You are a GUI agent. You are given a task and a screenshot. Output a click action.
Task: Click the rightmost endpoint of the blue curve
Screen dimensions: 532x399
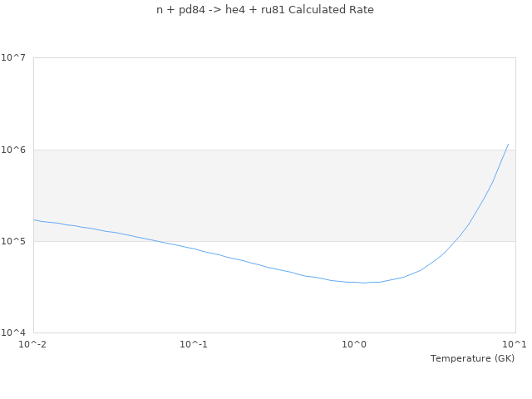coord(508,144)
